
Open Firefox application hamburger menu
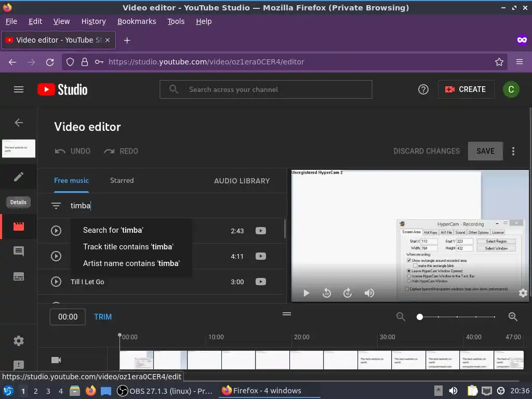520,62
